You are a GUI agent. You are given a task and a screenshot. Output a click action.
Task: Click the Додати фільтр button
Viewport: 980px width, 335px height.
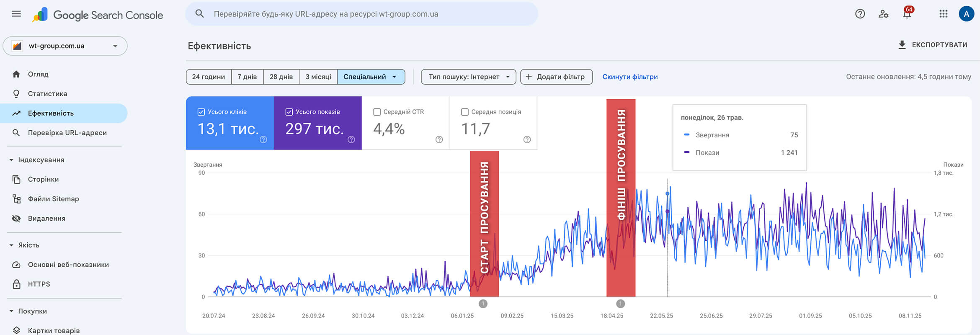click(x=556, y=77)
